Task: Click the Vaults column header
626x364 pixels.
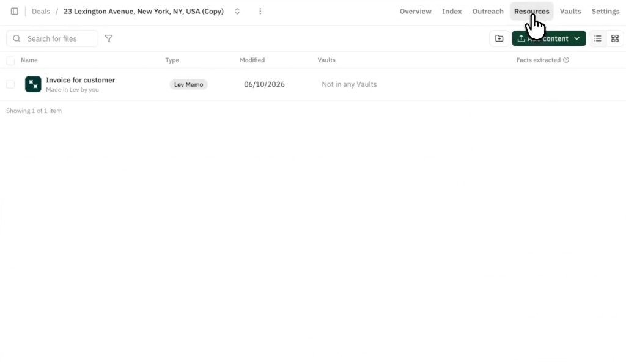Action: (326, 60)
